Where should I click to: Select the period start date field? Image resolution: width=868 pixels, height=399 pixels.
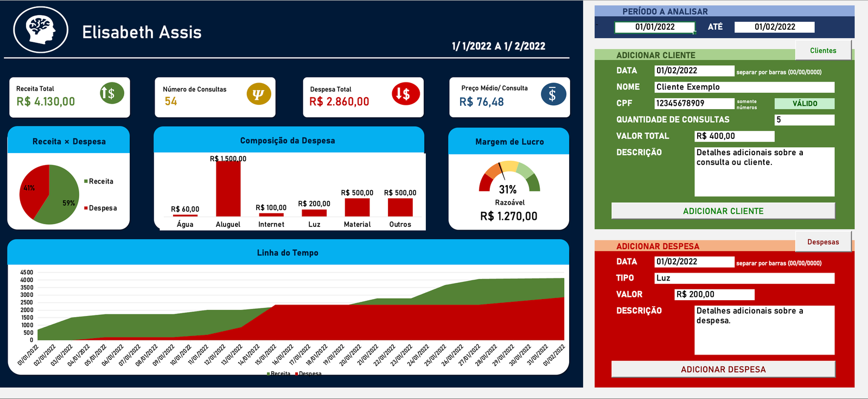tap(654, 27)
